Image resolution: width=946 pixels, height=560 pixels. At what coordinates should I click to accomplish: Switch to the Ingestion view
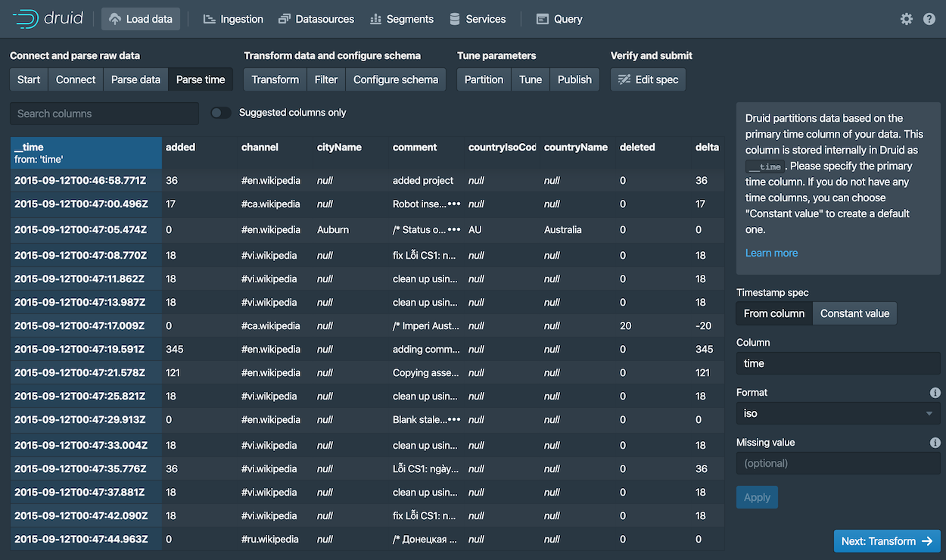click(x=232, y=18)
